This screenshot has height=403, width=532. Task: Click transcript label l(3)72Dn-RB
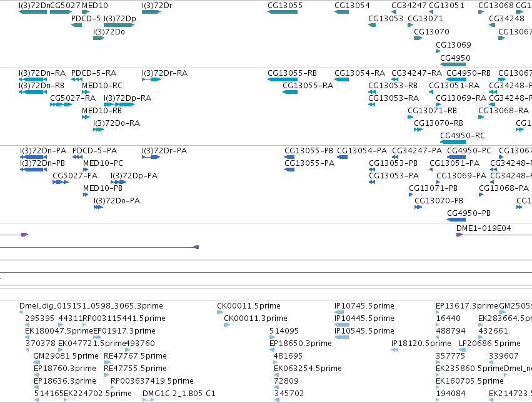(41, 86)
